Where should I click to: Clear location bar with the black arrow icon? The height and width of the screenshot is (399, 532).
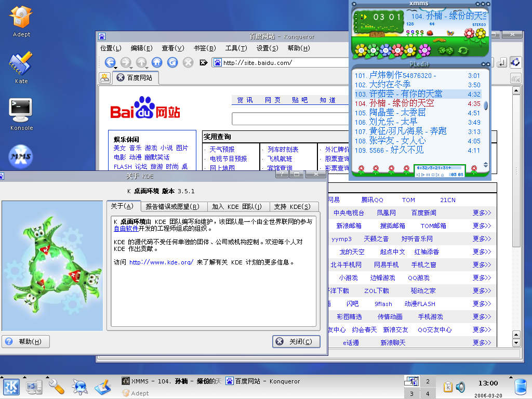click(x=203, y=62)
